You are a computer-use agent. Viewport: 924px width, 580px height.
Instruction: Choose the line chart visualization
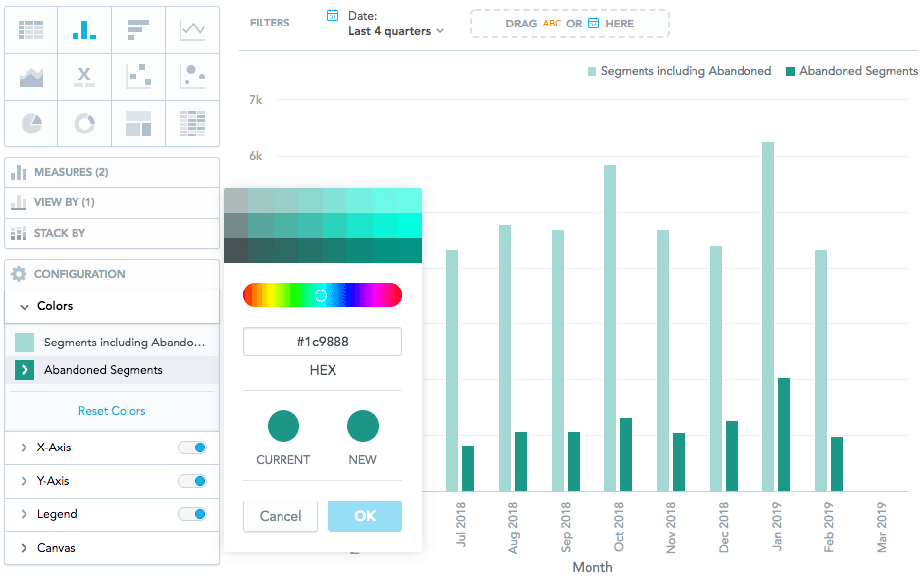(192, 29)
